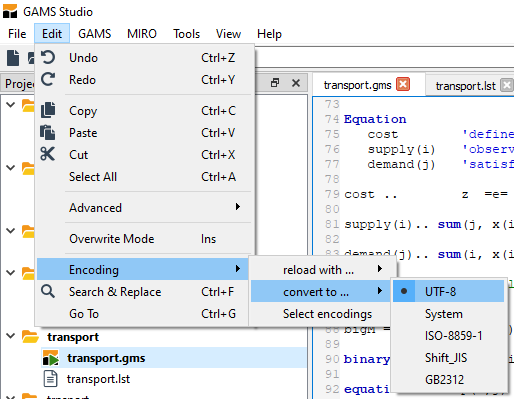The image size is (514, 399).
Task: Choose Redo from Edit menu
Action: [x=144, y=80]
